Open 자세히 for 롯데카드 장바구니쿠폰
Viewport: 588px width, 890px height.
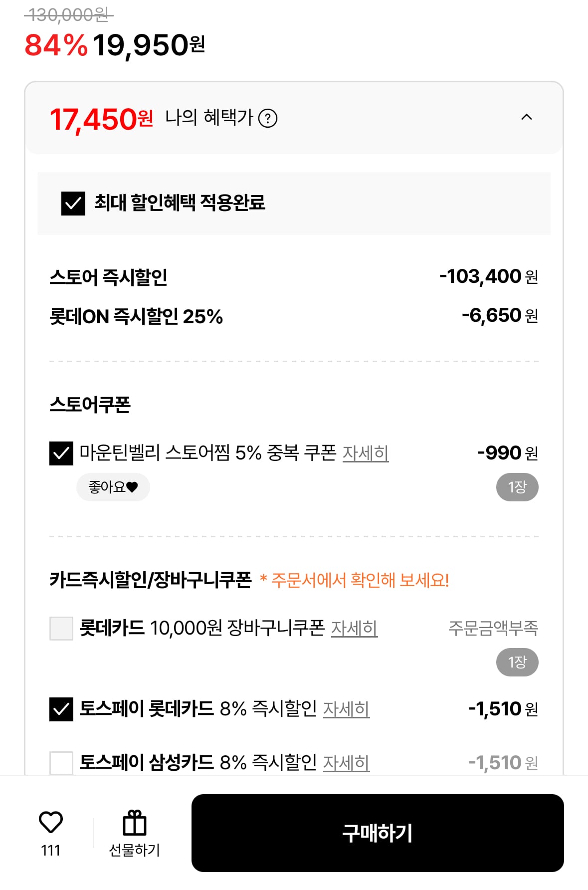(354, 629)
